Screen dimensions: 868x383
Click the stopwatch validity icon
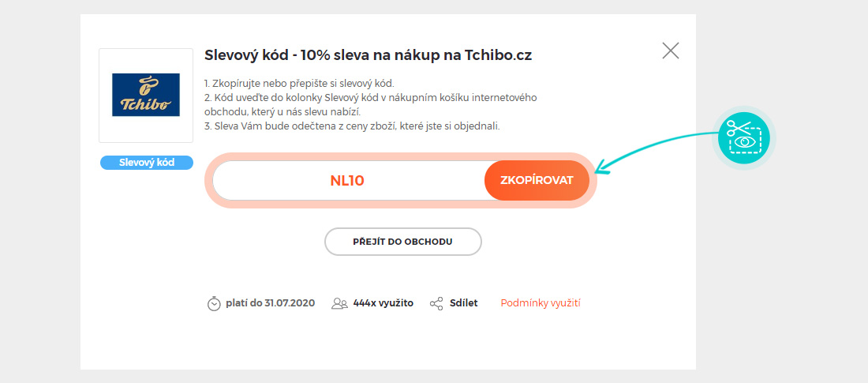coord(214,304)
